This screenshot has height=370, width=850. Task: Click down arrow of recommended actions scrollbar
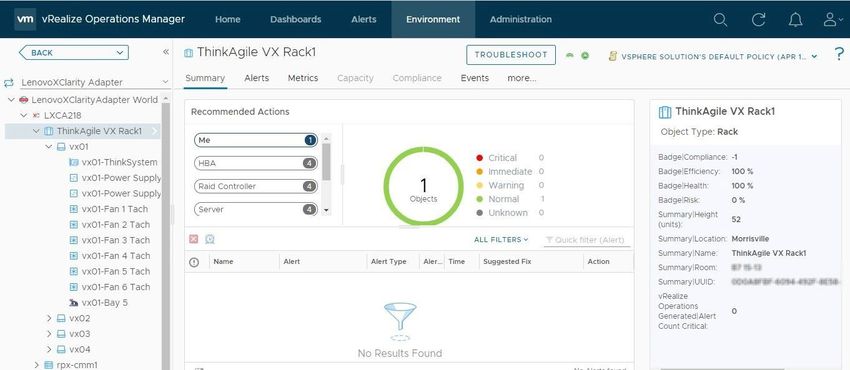coord(326,210)
